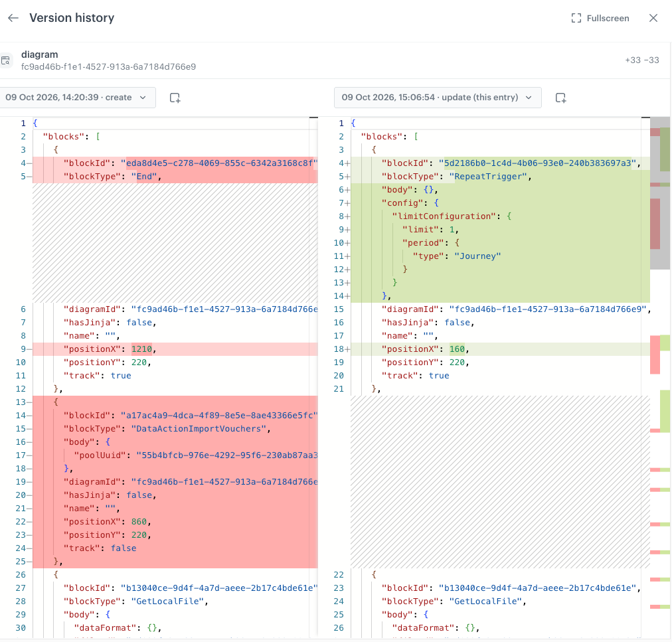This screenshot has width=672, height=642.
Task: Click the add icon next to the create version dropdown
Action: click(175, 98)
